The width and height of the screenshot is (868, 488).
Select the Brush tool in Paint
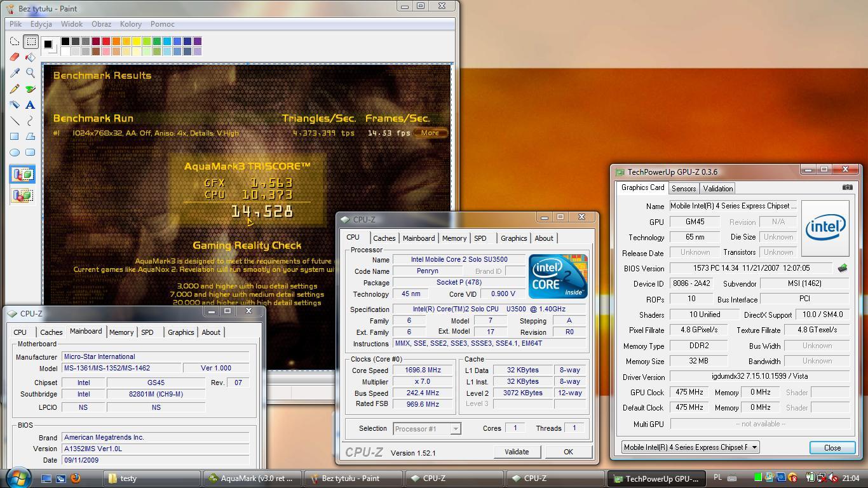coord(31,89)
